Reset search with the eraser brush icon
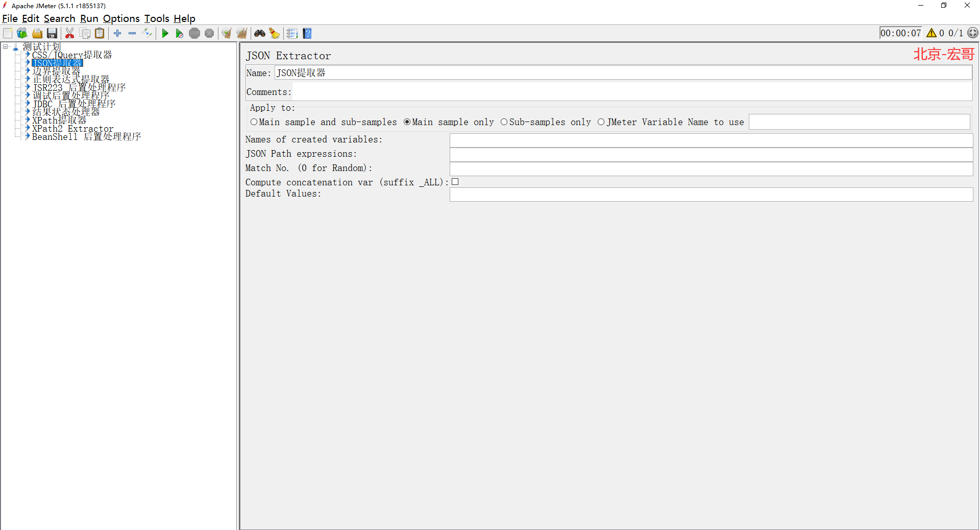980x530 pixels. pos(275,34)
